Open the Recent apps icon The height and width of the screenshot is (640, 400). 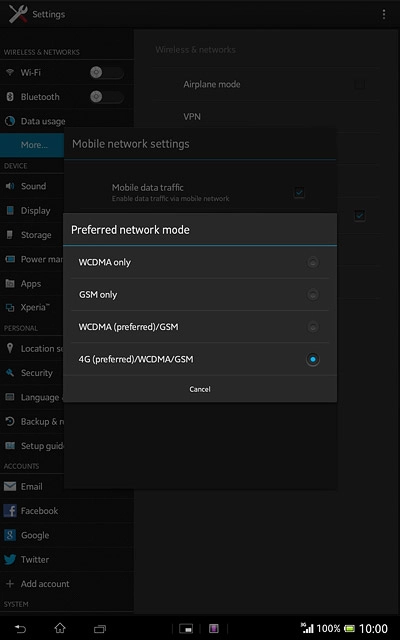coord(100,628)
